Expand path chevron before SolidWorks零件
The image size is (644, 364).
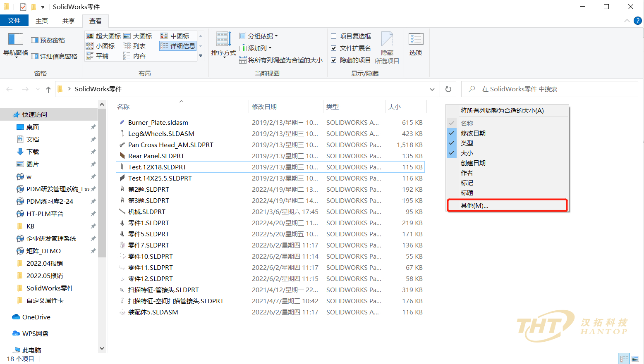coord(69,89)
